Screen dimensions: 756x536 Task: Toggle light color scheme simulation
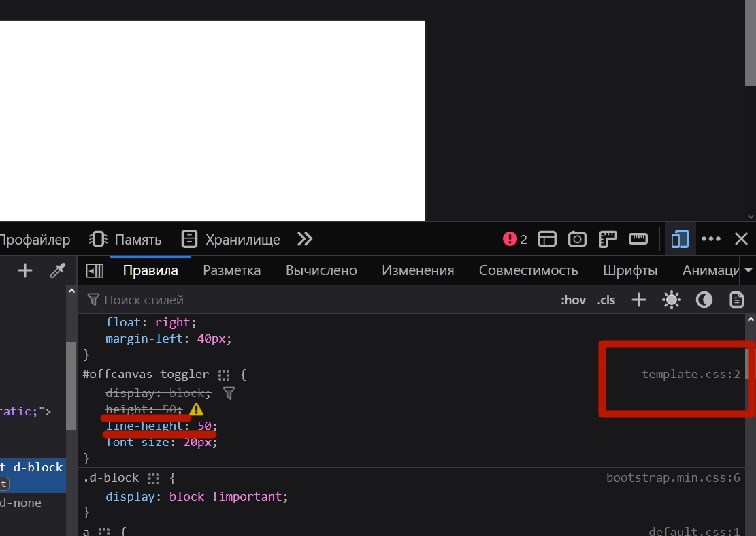[672, 300]
